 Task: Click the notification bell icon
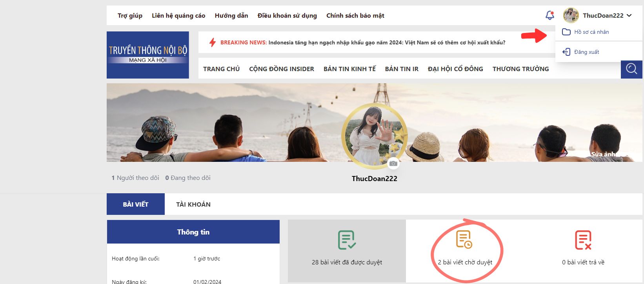pos(549,15)
